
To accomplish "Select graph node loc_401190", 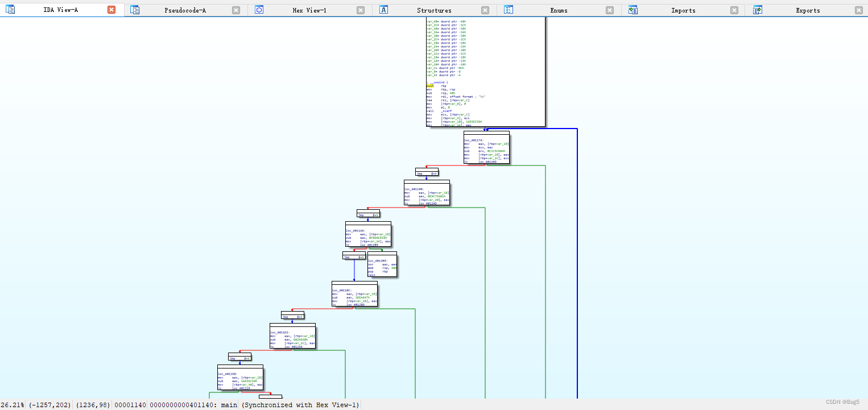I will (x=427, y=193).
